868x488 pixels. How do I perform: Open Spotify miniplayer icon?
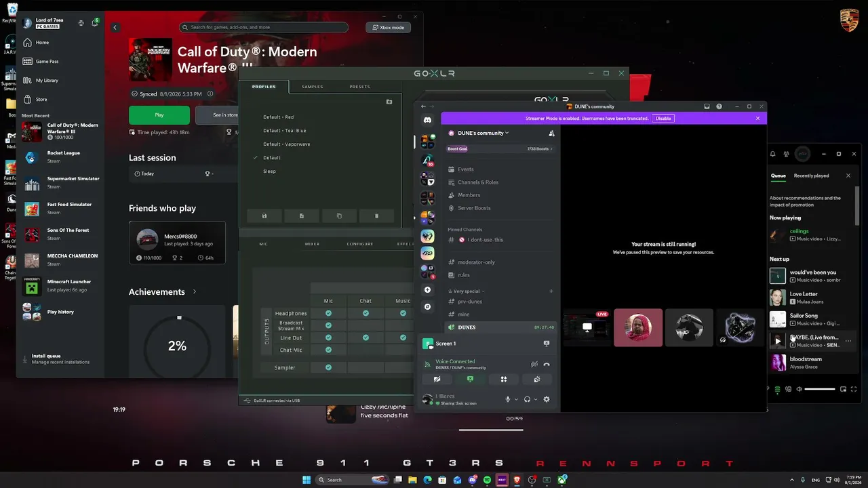tap(844, 389)
